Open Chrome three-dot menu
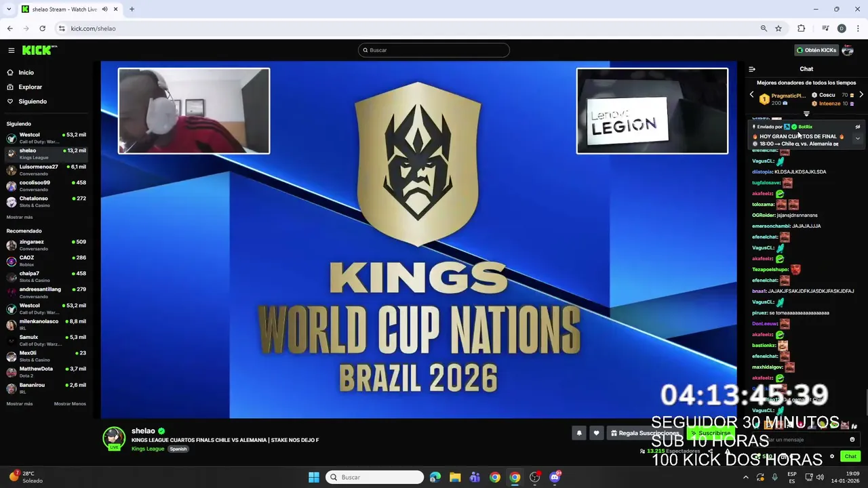Viewport: 868px width, 488px height. click(x=858, y=28)
